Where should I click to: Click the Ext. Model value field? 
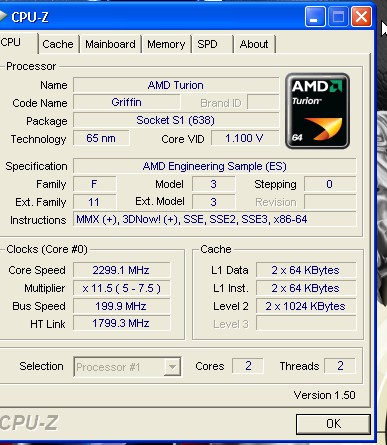(214, 202)
